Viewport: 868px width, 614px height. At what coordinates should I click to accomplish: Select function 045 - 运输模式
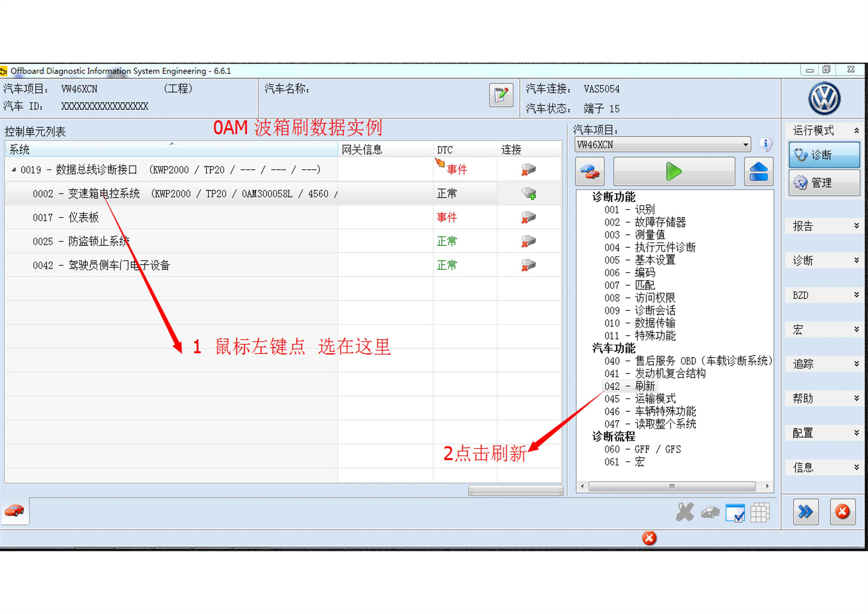pyautogui.click(x=639, y=399)
